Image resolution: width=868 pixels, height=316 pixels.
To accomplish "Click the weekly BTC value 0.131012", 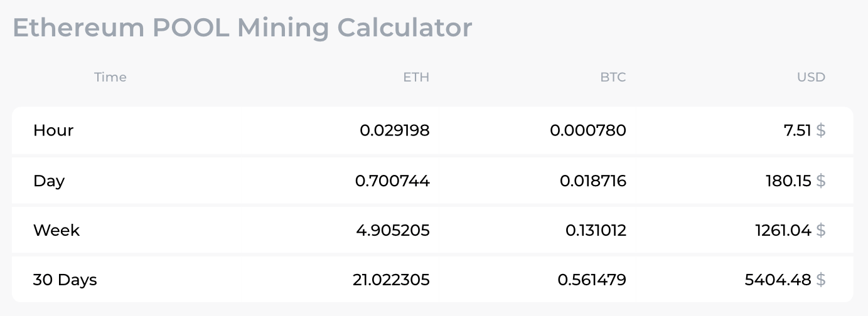I will (x=596, y=230).
